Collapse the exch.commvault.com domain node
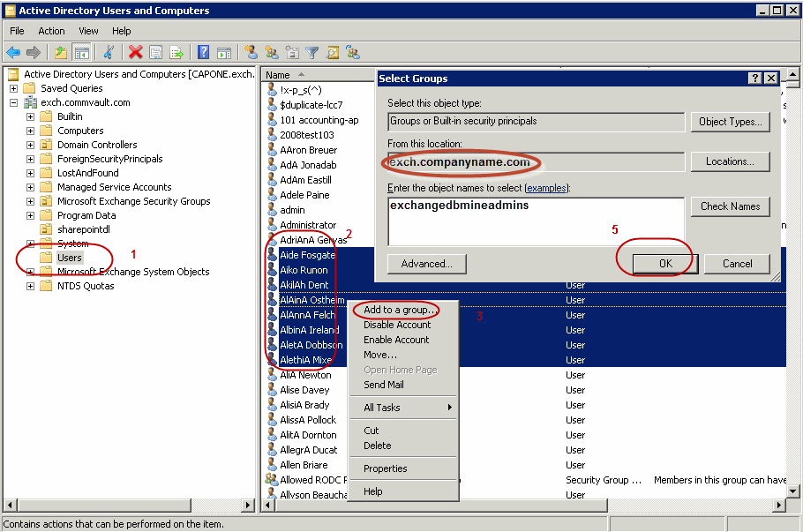The width and height of the screenshot is (803, 532). [15, 101]
